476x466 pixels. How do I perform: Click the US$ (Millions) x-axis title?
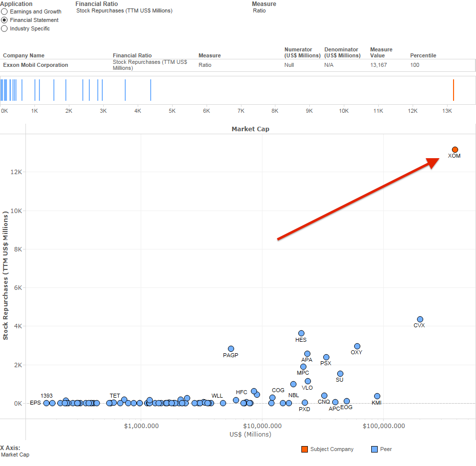click(250, 435)
